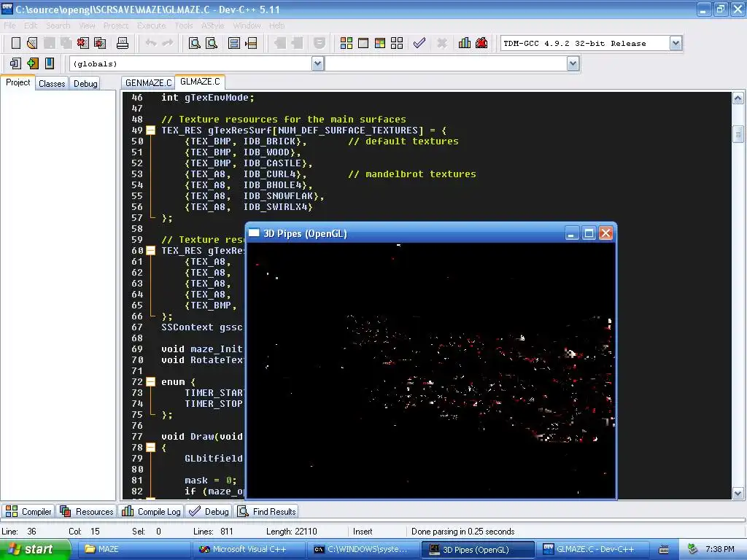Image resolution: width=747 pixels, height=560 pixels.
Task: Click line 46 'int gTexEnvMode;'
Action: tap(208, 98)
